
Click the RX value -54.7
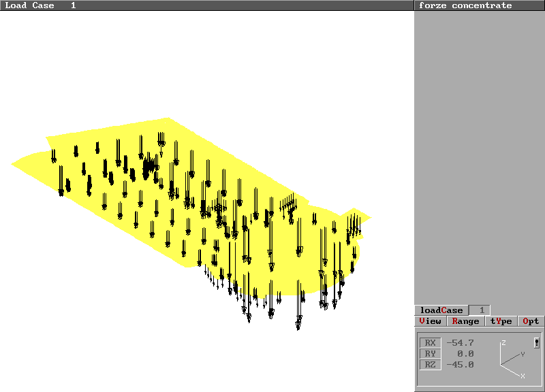[460, 343]
